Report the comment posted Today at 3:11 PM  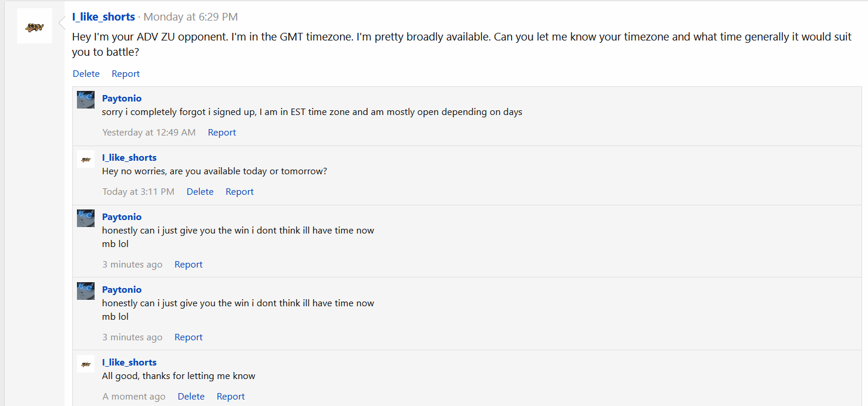point(240,192)
